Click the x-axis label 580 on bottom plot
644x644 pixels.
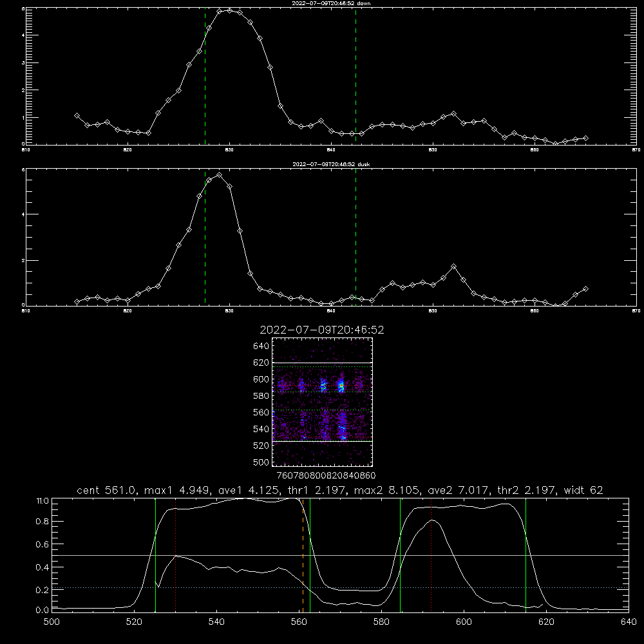(381, 622)
